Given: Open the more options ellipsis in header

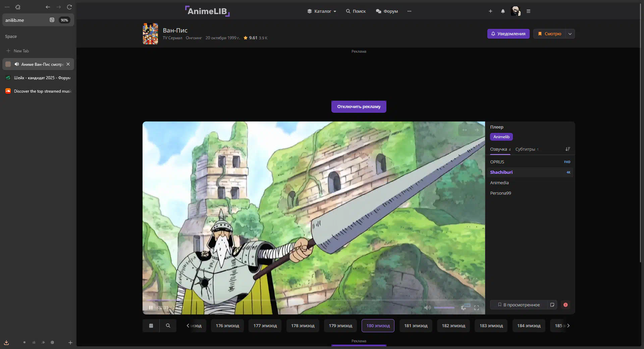Looking at the screenshot, I should click(409, 11).
